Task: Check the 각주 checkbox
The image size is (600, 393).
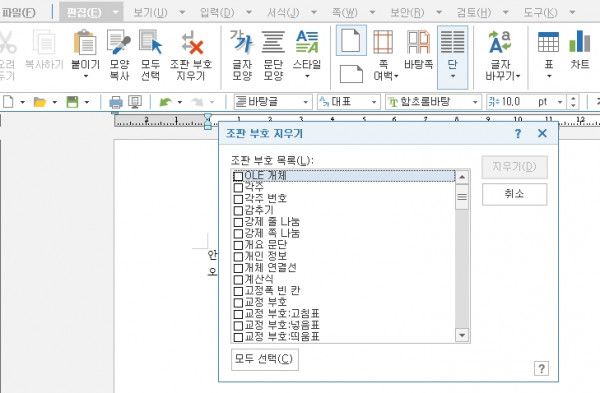Action: point(238,188)
